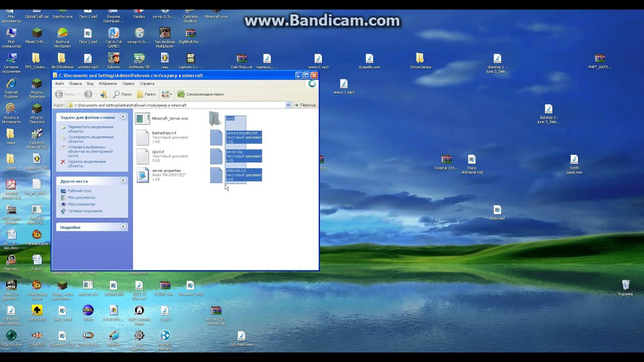Select Camtasia Studio 6 desktop shortcut
The height and width of the screenshot is (362, 644).
[190, 16]
